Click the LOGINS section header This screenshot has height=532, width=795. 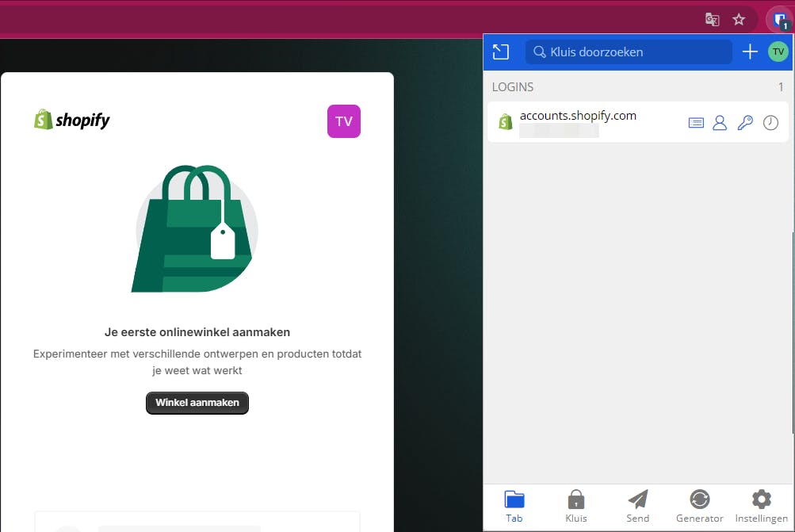pos(513,87)
